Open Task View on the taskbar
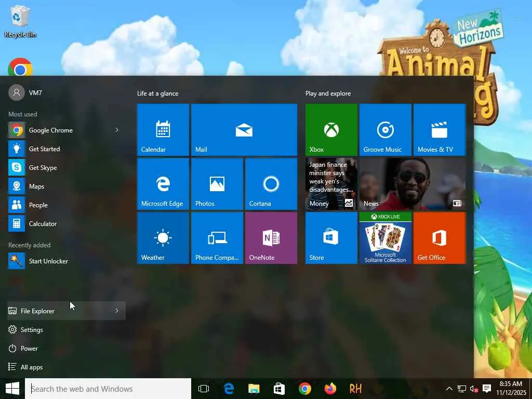This screenshot has height=399, width=532. click(x=204, y=389)
